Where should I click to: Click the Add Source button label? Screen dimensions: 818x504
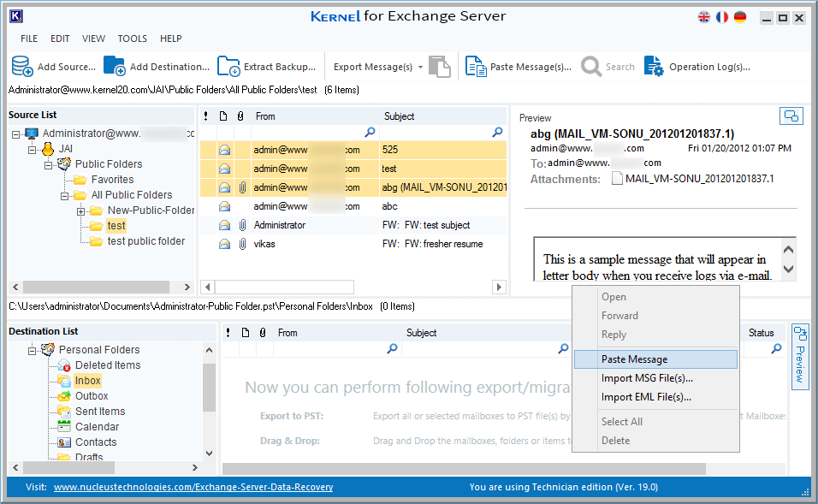point(66,67)
